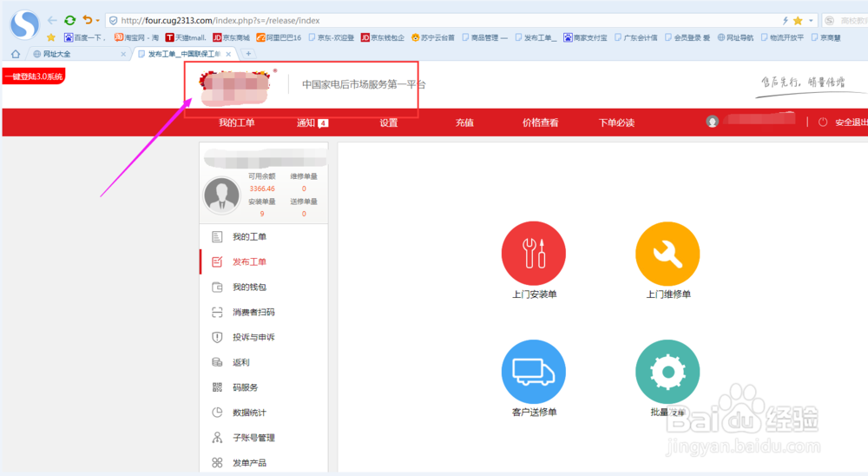The image size is (868, 476).
Task: Select 我的工单 in the left sidebar
Action: [249, 236]
